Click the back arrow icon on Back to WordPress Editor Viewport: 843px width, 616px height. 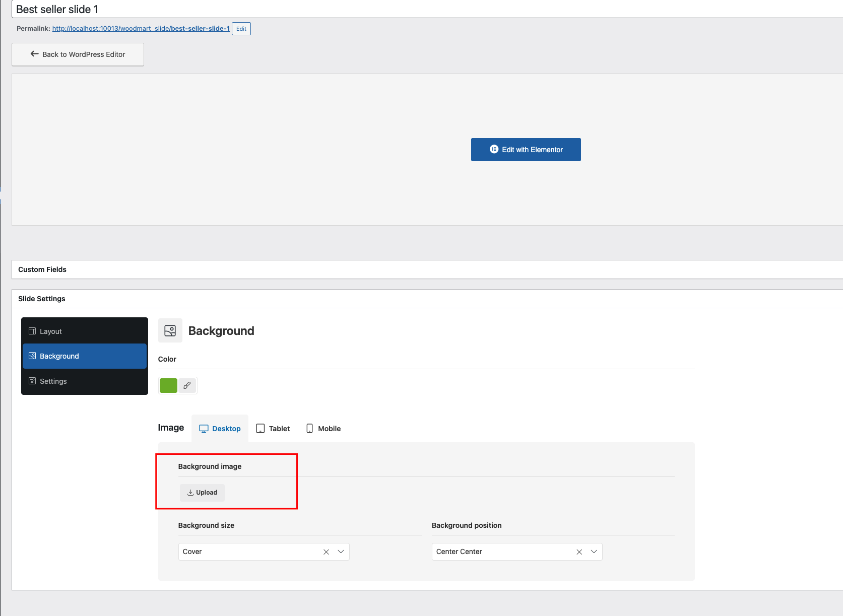click(x=34, y=54)
